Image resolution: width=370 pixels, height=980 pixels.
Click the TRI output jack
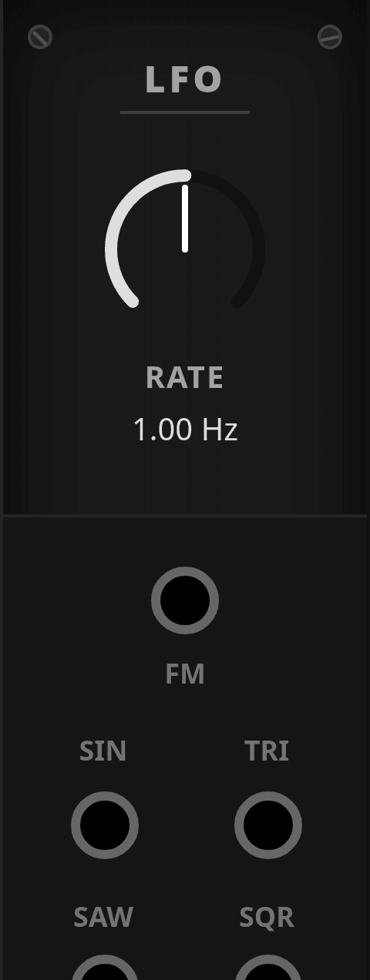[268, 825]
